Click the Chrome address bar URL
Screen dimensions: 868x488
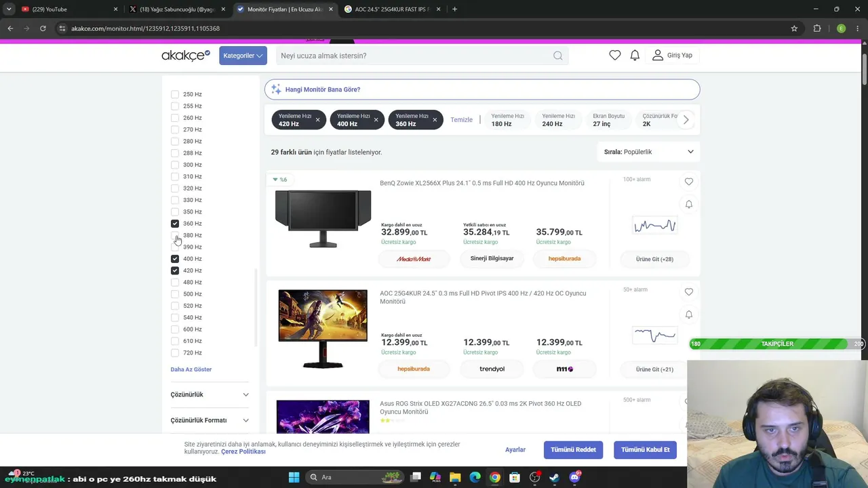tap(145, 28)
